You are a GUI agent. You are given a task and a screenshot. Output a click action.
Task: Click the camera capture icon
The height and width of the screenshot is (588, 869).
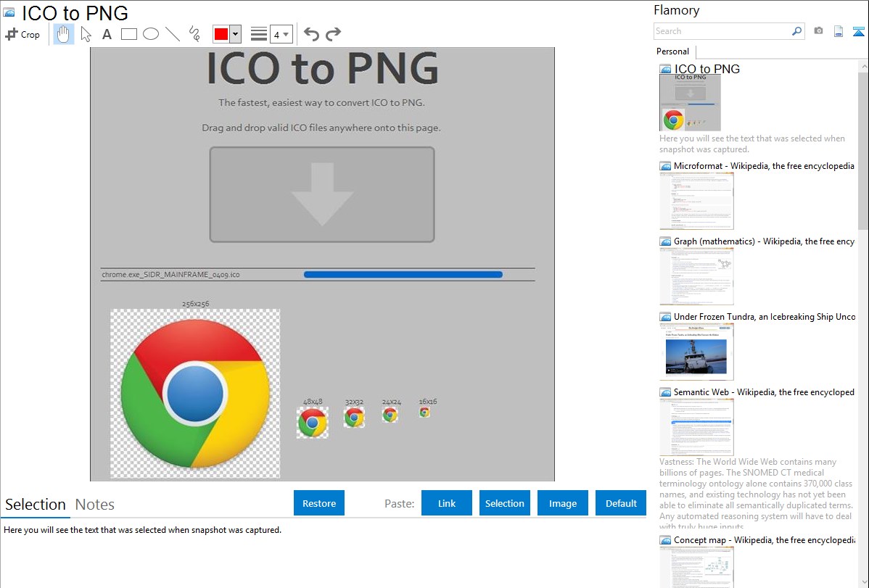[x=818, y=31]
